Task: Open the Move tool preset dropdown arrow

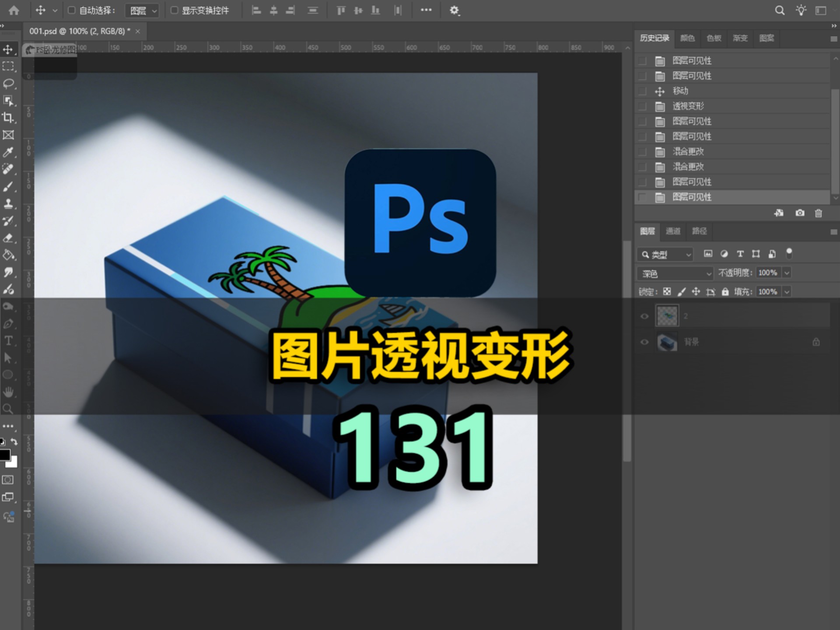Action: coord(55,10)
